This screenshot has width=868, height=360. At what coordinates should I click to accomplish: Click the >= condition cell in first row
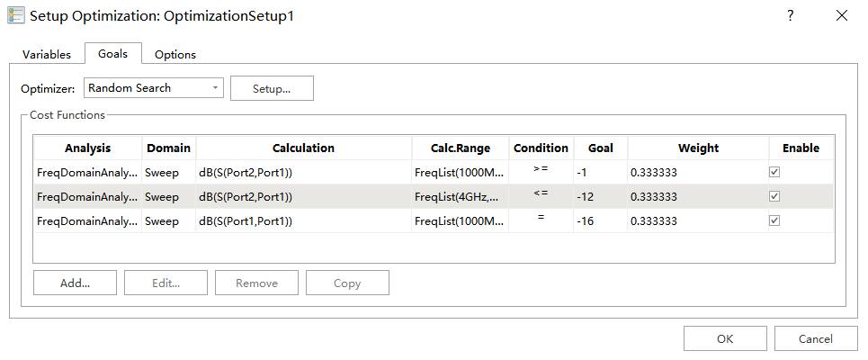(541, 172)
